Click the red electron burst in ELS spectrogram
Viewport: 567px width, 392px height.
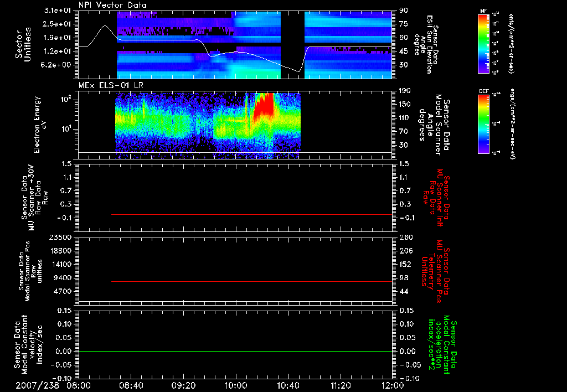(x=263, y=106)
